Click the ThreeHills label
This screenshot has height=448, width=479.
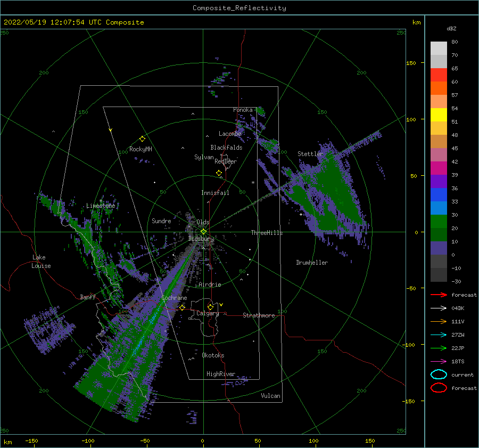tap(267, 233)
